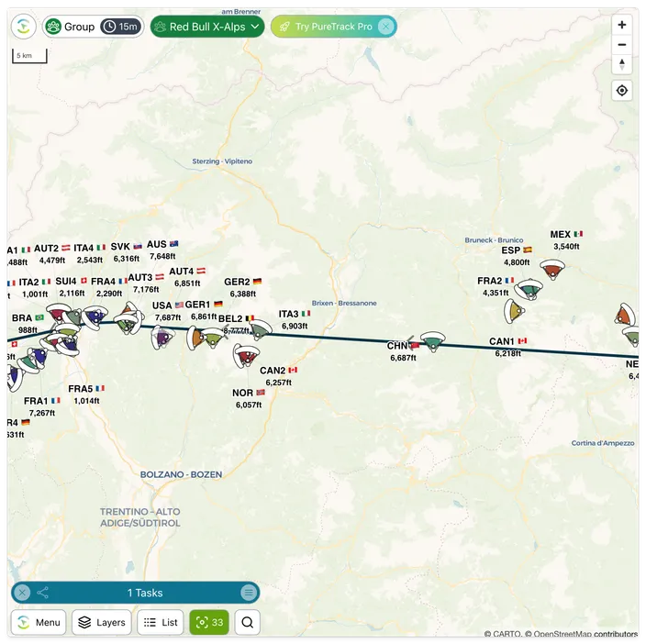646x644 pixels.
Task: Open the Layers panel
Action: 102,622
